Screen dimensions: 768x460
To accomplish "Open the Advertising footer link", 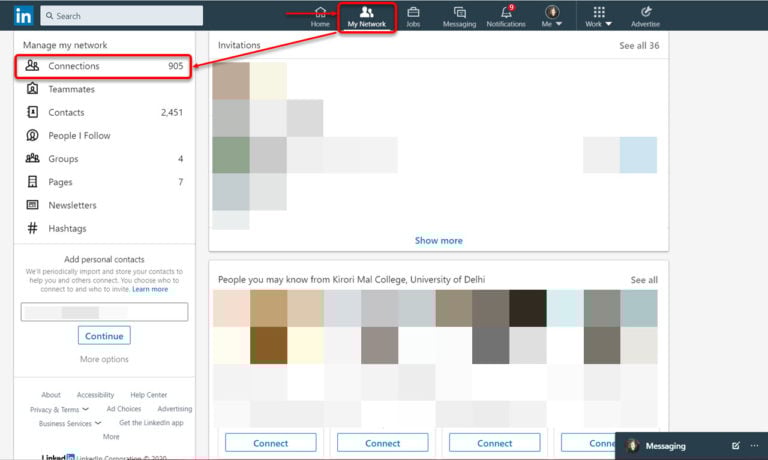I will coord(175,409).
